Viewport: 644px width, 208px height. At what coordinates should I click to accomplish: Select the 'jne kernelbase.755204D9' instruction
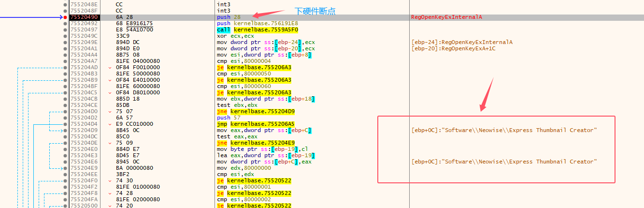tap(256, 112)
